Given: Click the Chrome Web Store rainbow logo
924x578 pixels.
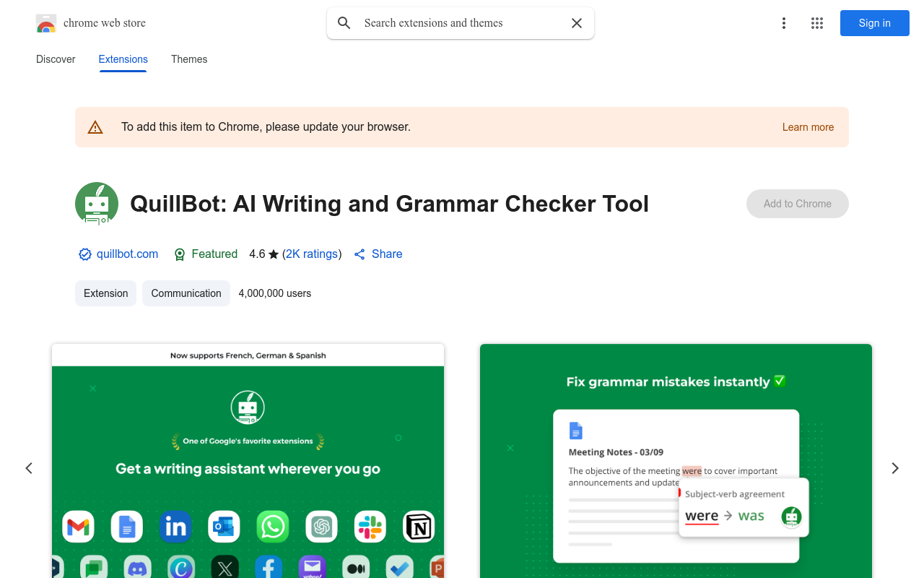Looking at the screenshot, I should click(46, 23).
